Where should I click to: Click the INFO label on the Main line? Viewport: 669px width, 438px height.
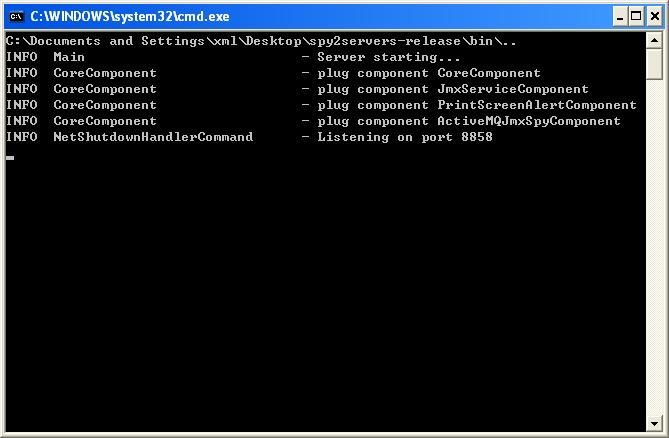tap(22, 57)
